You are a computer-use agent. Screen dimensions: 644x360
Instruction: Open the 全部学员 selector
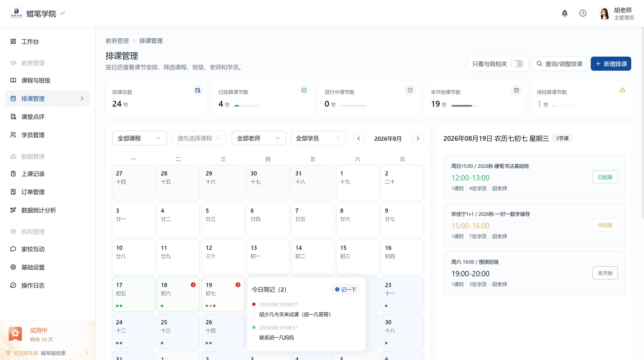pyautogui.click(x=318, y=138)
